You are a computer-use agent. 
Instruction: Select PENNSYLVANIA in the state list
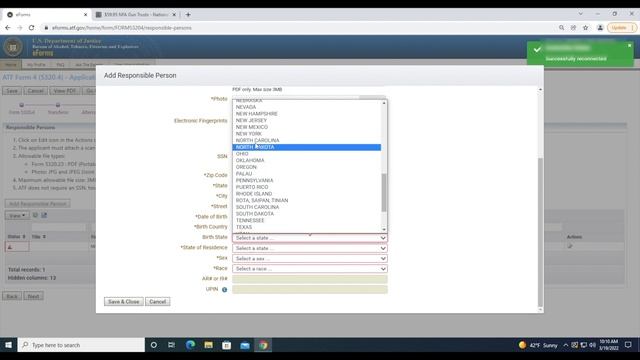[307, 180]
